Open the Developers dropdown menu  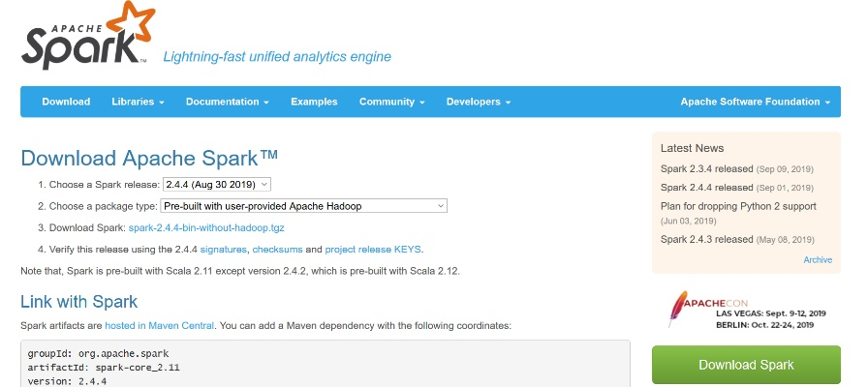click(480, 102)
